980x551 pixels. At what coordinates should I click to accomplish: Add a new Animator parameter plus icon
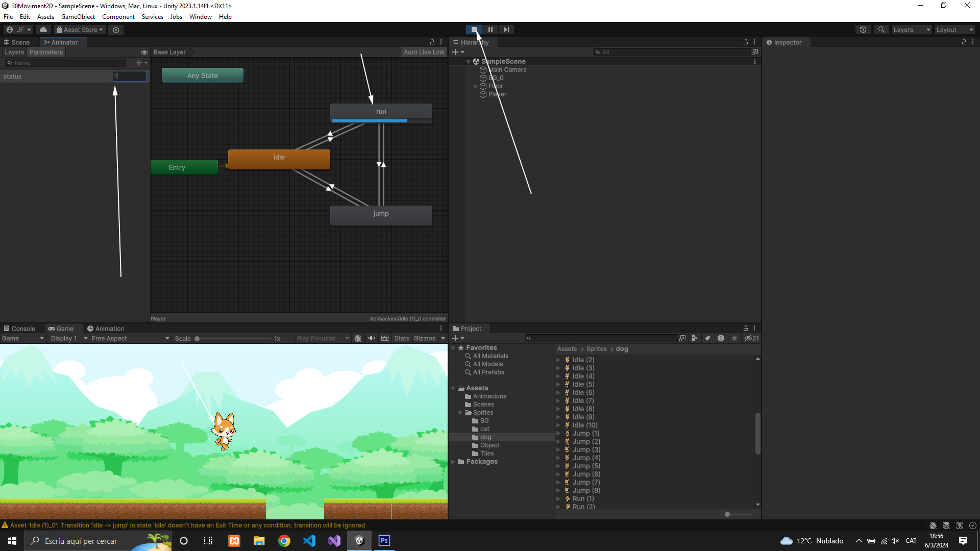click(139, 63)
